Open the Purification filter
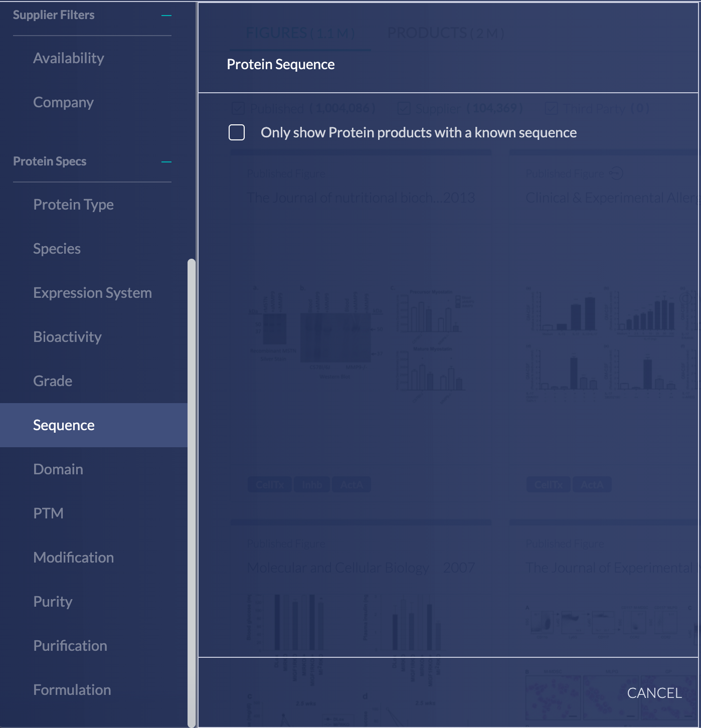Image resolution: width=701 pixels, height=728 pixels. (x=70, y=646)
